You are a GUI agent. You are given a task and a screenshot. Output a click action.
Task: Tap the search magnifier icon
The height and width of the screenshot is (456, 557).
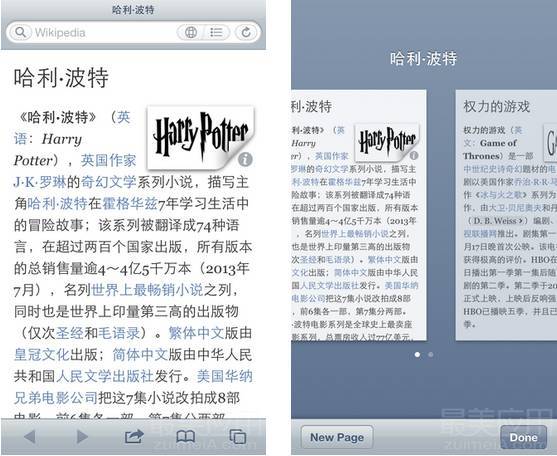(x=21, y=32)
